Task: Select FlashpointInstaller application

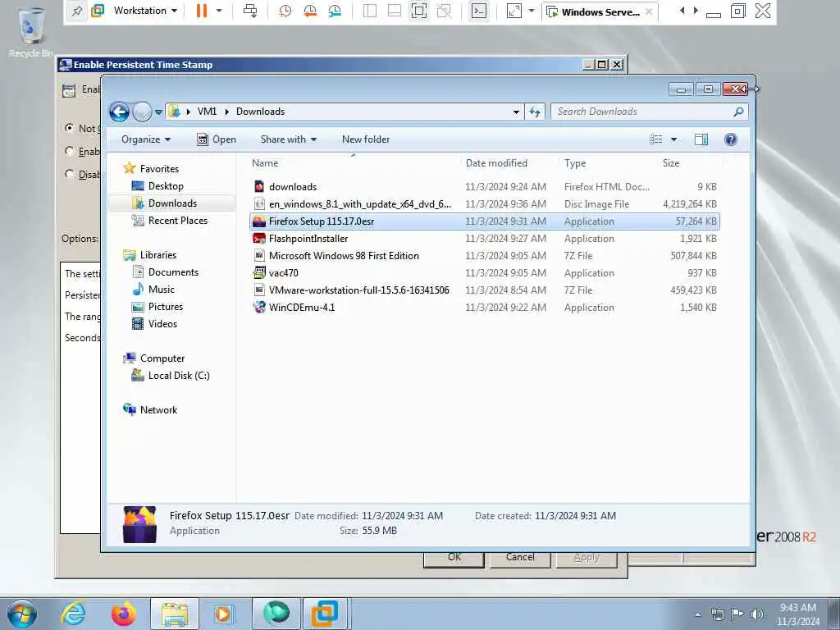Action: pos(484,239)
